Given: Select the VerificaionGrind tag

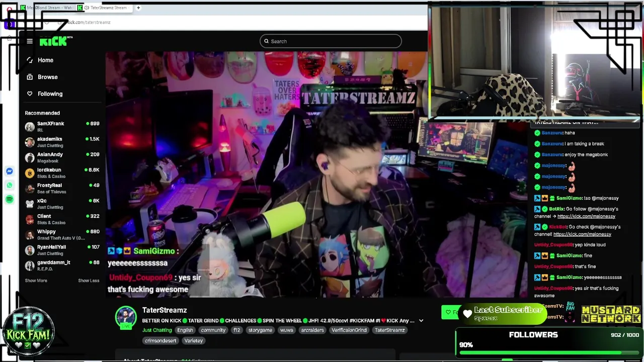Looking at the screenshot, I should (x=349, y=330).
